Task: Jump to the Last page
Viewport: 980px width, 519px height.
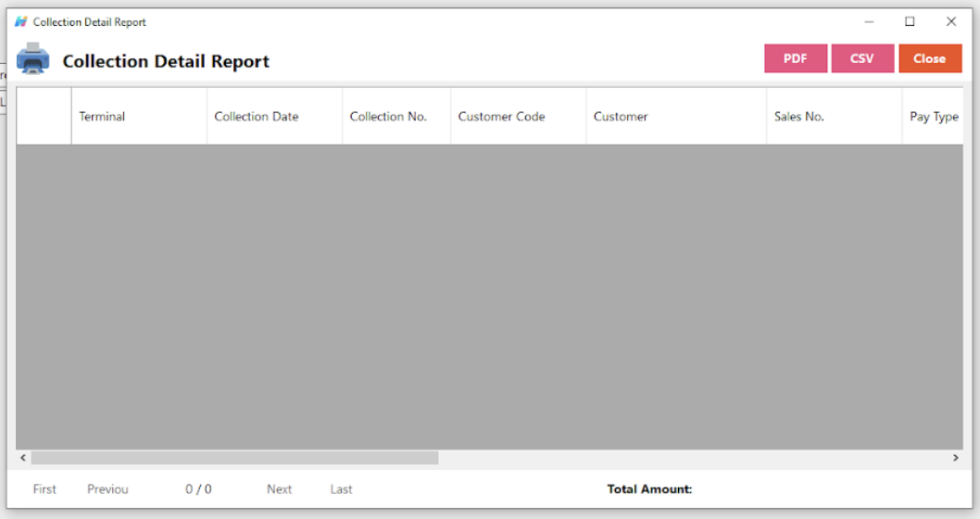Action: (x=341, y=489)
